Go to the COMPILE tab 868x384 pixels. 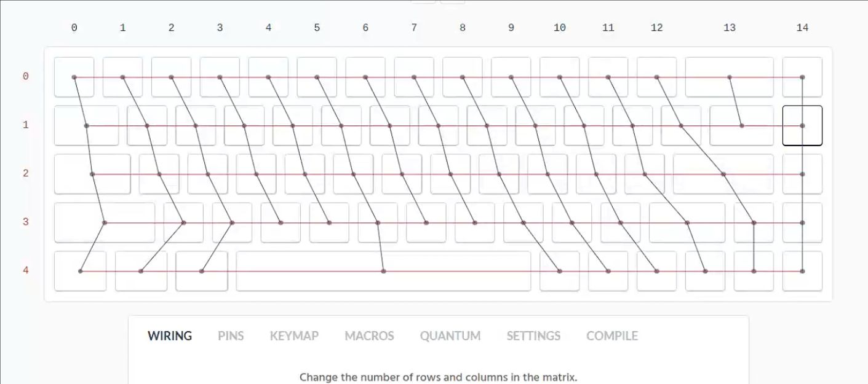[x=612, y=336]
